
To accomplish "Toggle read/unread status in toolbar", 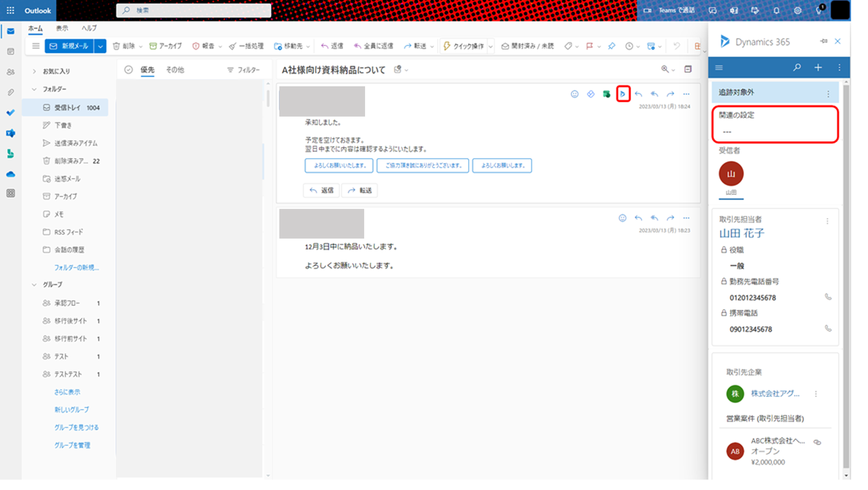I will click(528, 46).
